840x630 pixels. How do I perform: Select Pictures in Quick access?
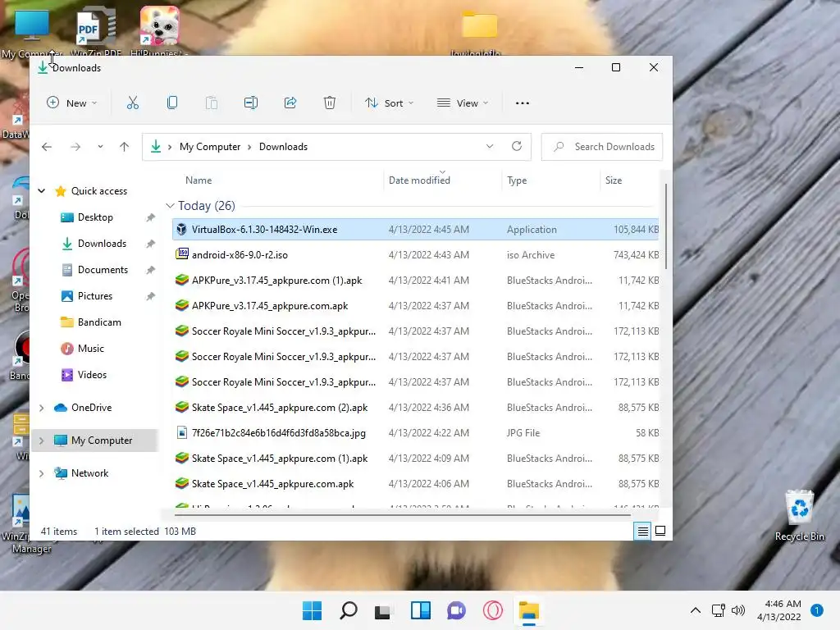coord(95,295)
